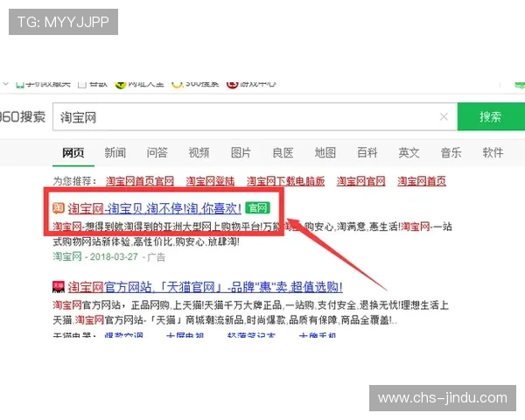
Task: Click the Taobao favicon beside first result
Action: (59, 208)
